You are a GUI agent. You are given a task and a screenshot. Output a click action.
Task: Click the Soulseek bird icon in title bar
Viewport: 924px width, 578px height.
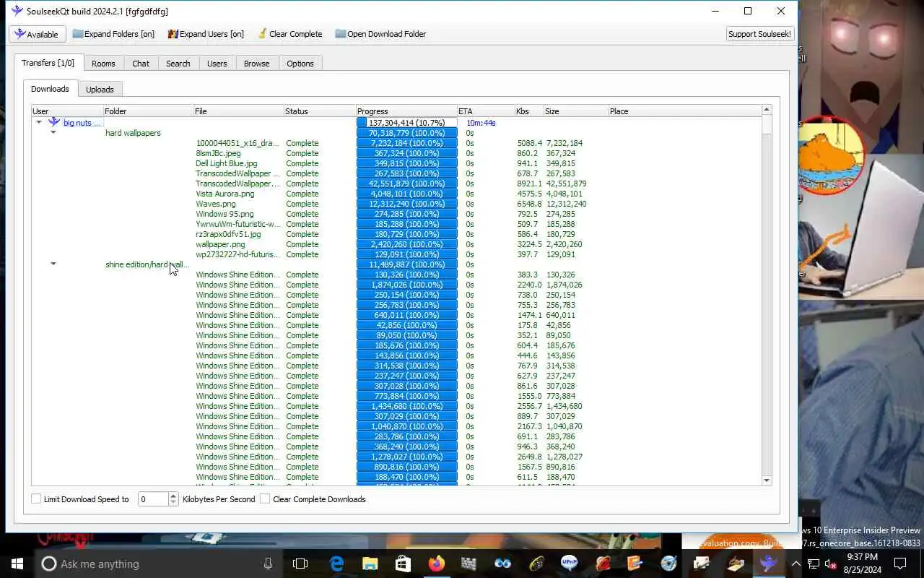[17, 11]
